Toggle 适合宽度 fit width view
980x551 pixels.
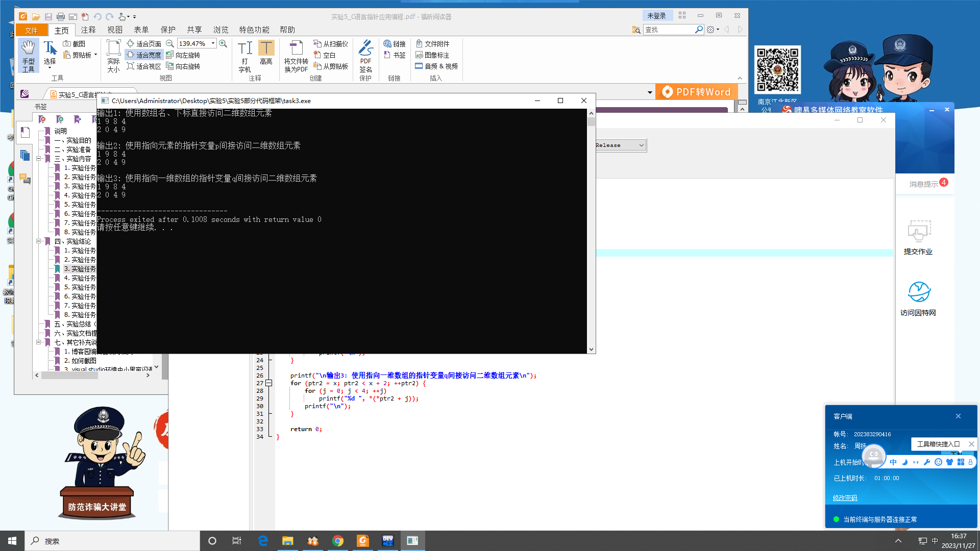tap(144, 55)
